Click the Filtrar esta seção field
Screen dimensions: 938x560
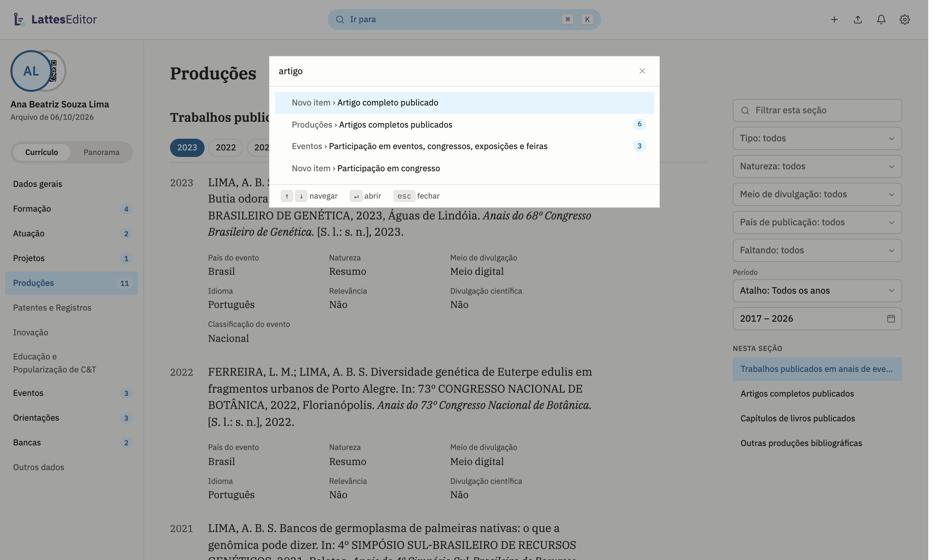(x=817, y=111)
